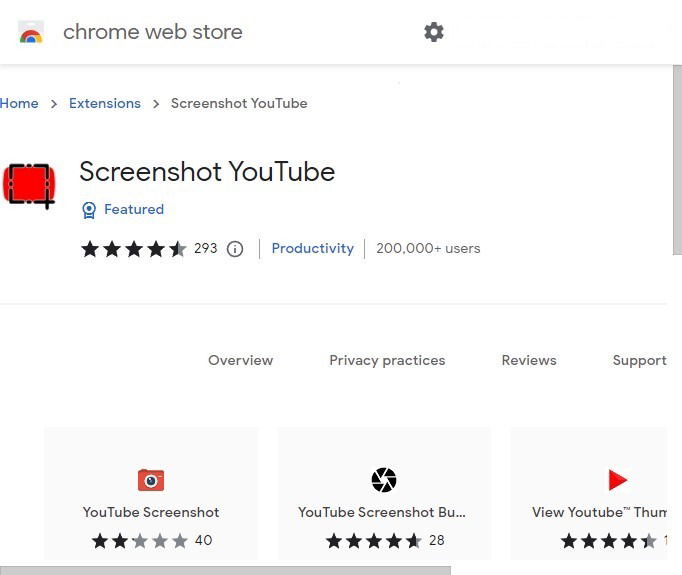Screen dimensions: 682x575
Task: Click the black aperture shutter icon
Action: [x=384, y=480]
